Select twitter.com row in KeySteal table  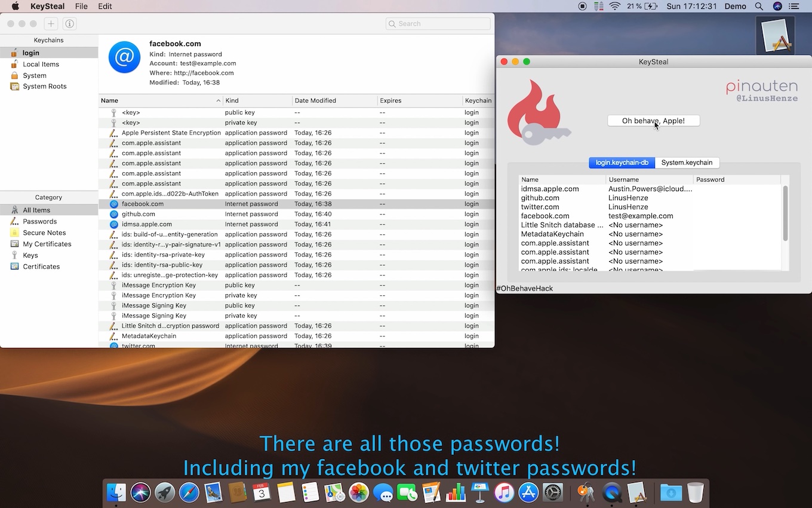(x=650, y=207)
